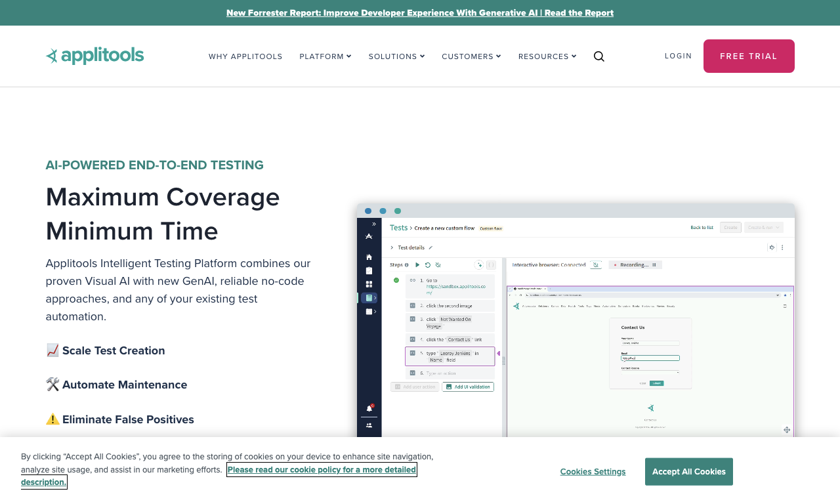Open the users icon at sidebar bottom

pyautogui.click(x=369, y=425)
